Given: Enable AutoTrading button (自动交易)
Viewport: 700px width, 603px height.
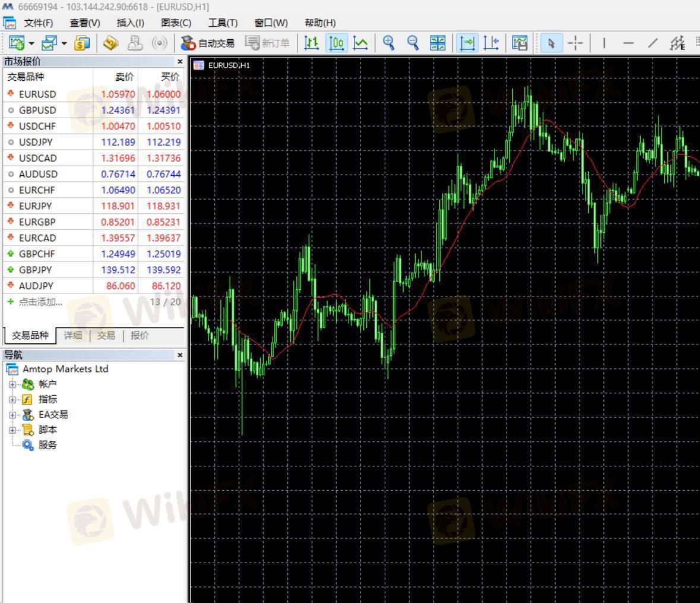Looking at the screenshot, I should [x=208, y=43].
